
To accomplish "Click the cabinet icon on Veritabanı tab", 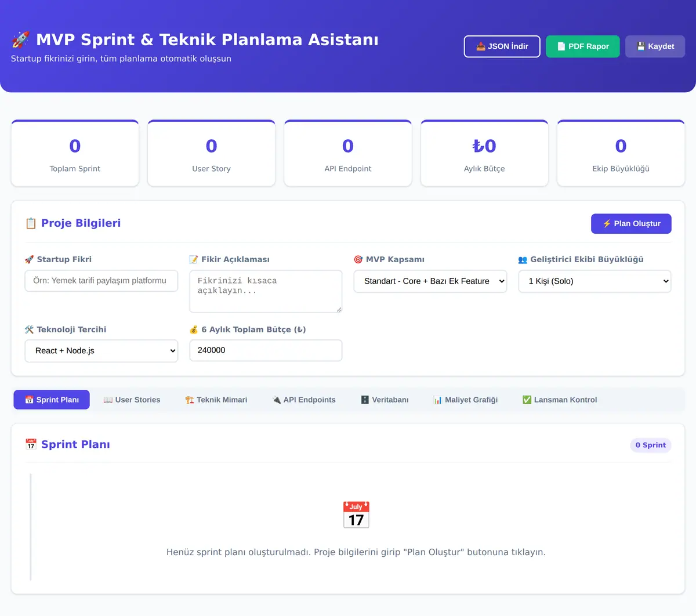I will pyautogui.click(x=365, y=400).
